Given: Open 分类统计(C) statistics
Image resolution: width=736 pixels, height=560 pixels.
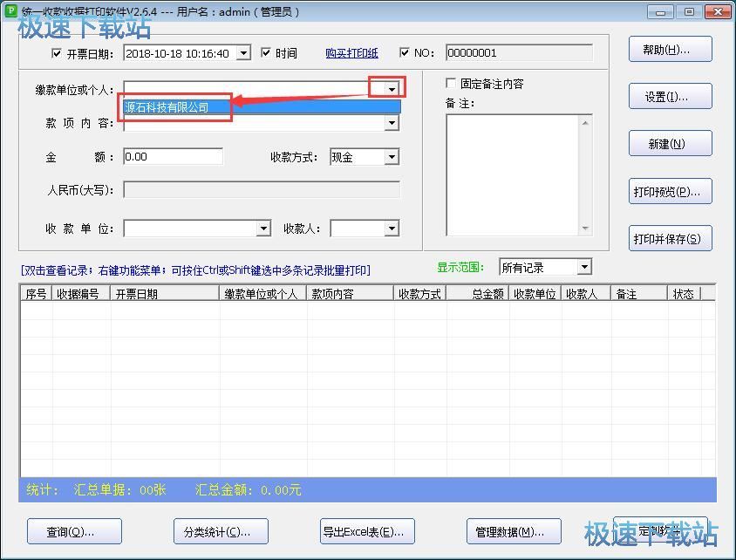Looking at the screenshot, I should pyautogui.click(x=221, y=531).
